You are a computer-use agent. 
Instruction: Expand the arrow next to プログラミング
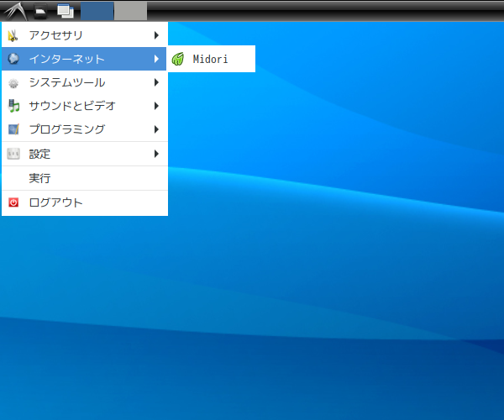[156, 129]
